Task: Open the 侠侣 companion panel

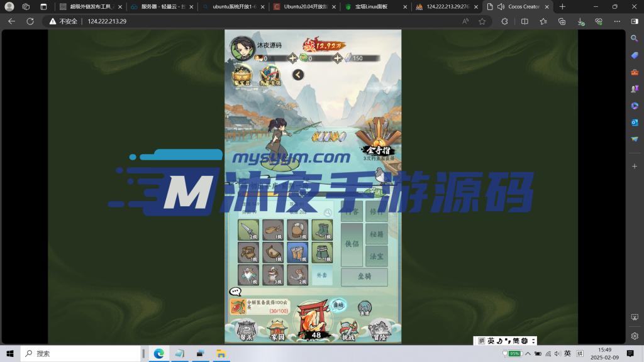Action: tap(352, 244)
